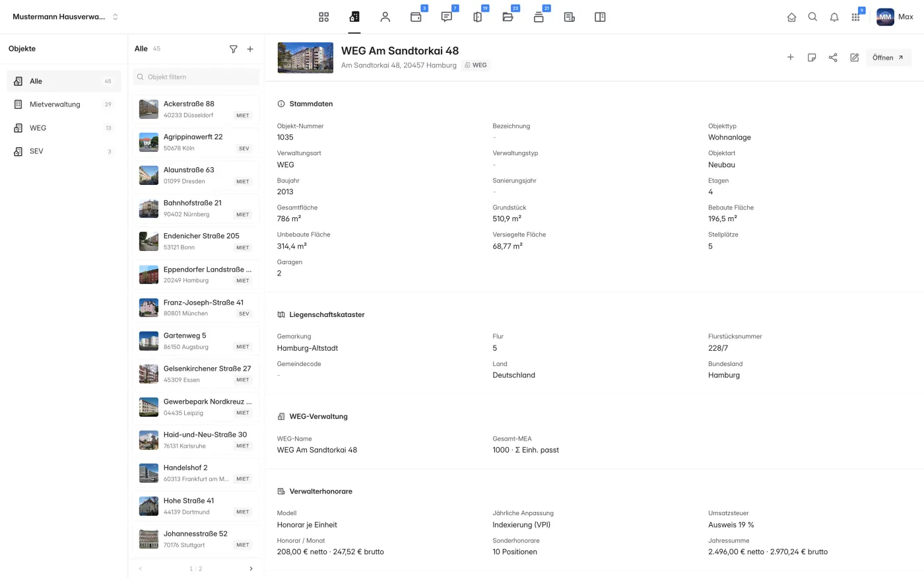Open the folder icon with badge 23
Image resolution: width=924 pixels, height=578 pixels.
pos(508,17)
